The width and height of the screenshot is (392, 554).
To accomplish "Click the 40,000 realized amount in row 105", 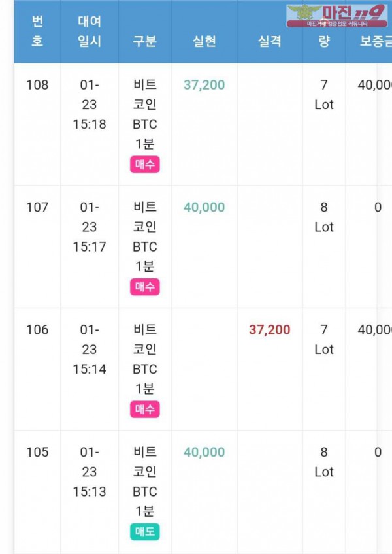I will [204, 452].
